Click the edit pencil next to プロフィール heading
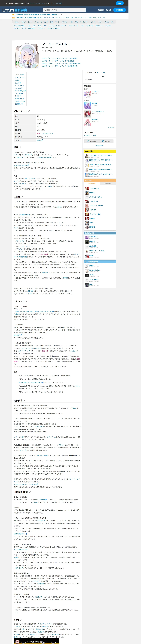 tap(29, 111)
